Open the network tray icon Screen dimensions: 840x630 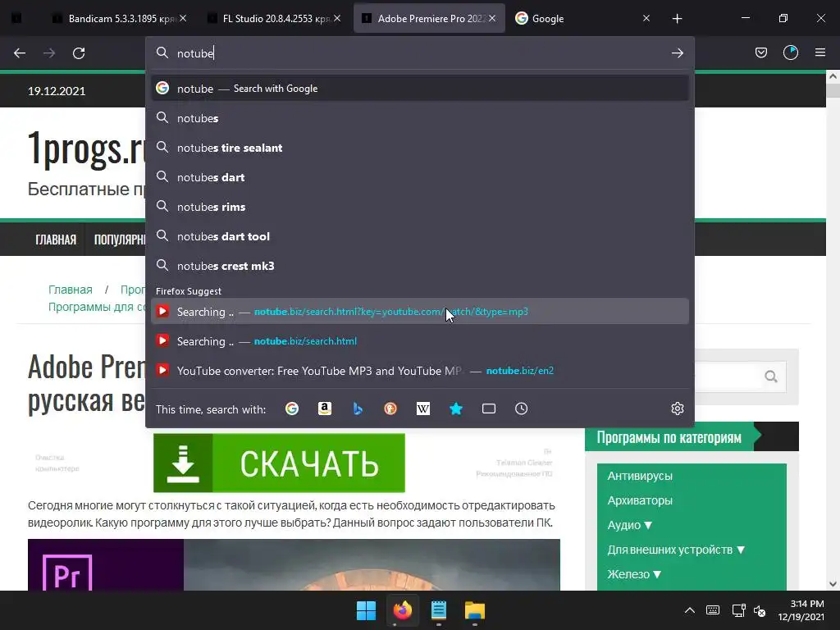pyautogui.click(x=739, y=610)
